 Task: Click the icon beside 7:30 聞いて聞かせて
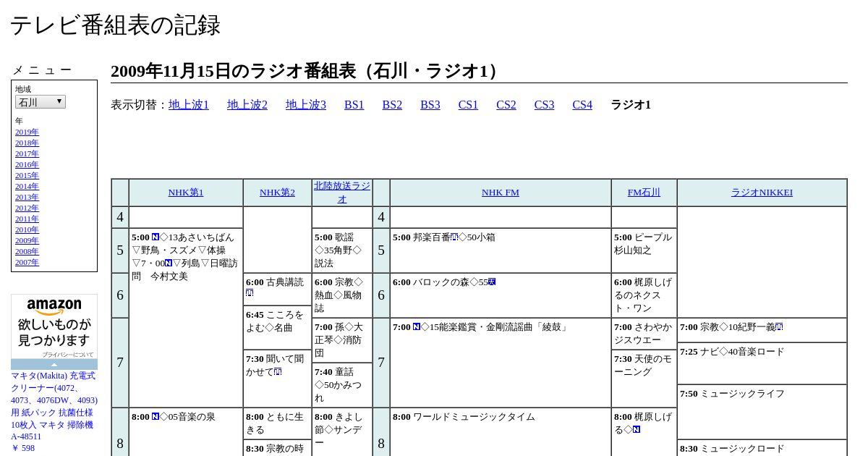[x=278, y=371]
